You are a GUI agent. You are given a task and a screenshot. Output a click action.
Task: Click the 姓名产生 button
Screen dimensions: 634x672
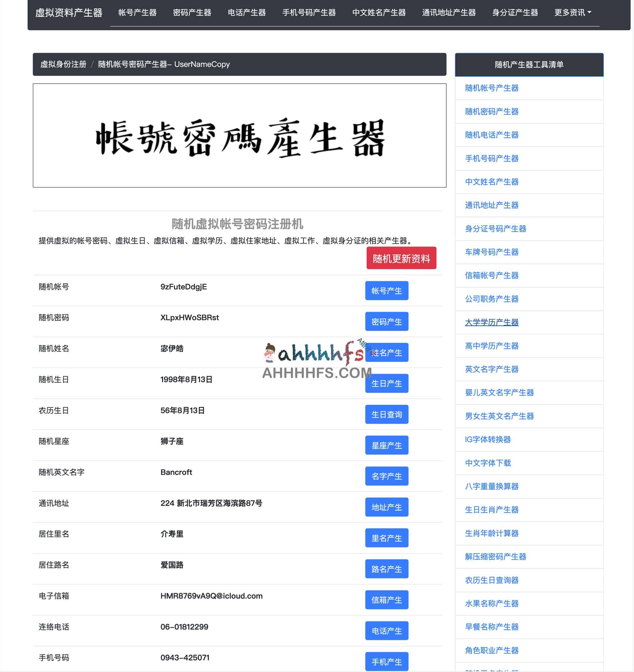386,353
